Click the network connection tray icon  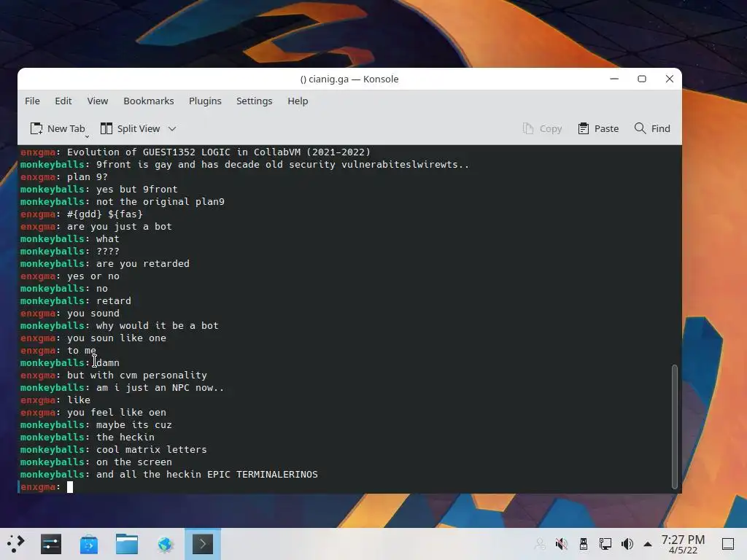(605, 544)
